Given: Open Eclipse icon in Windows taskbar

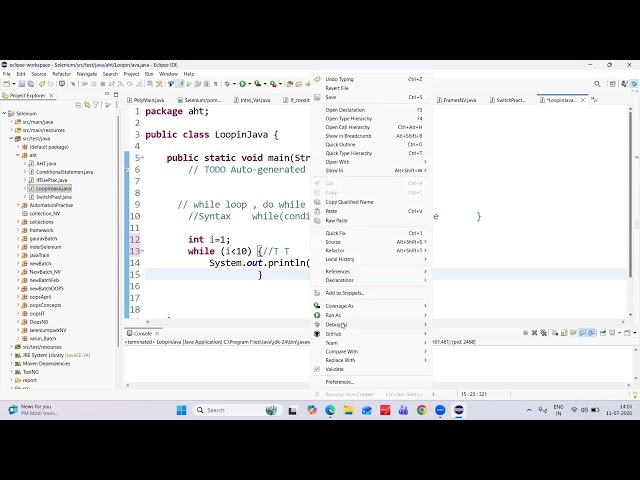Looking at the screenshot, I should pos(458,410).
